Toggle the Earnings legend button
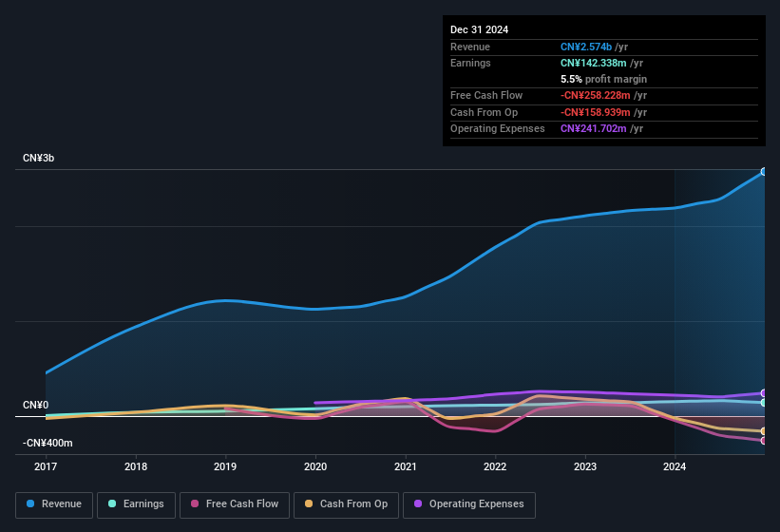This screenshot has height=532, width=780. tap(136, 504)
